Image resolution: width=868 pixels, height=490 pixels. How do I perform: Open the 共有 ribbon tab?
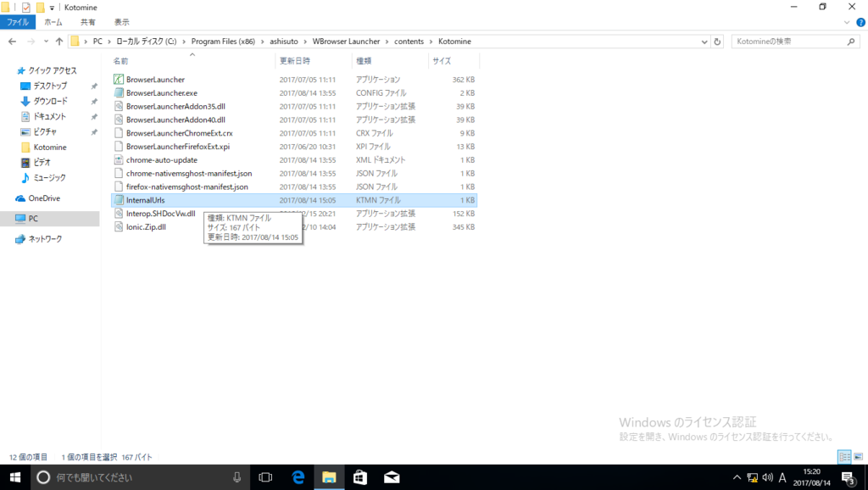[87, 22]
